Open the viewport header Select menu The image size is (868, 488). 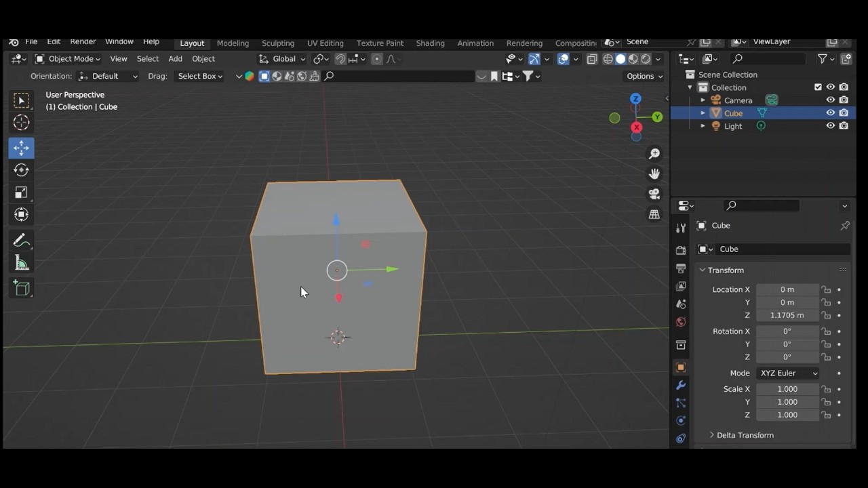tap(148, 59)
